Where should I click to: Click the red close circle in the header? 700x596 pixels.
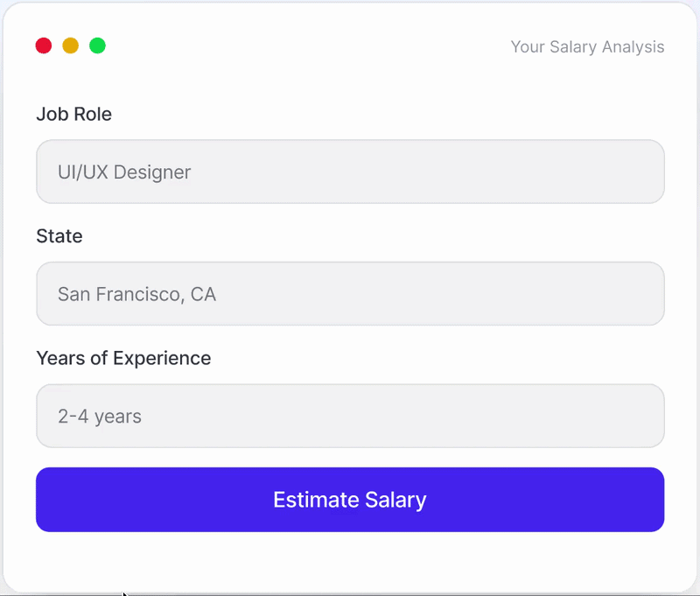[44, 45]
